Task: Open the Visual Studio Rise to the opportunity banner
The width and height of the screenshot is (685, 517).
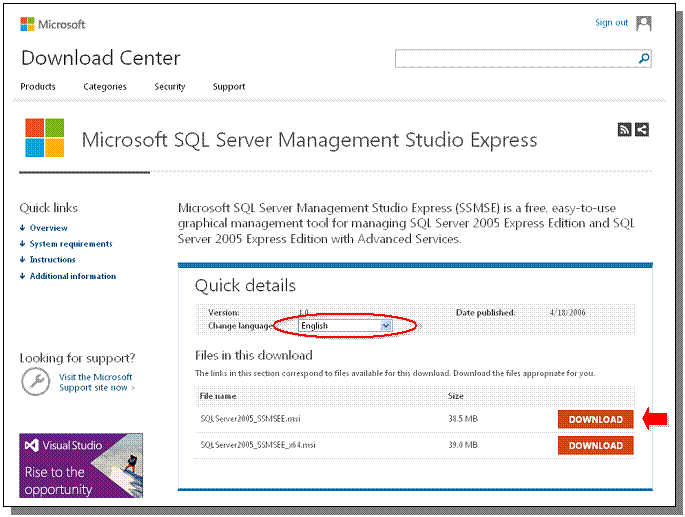Action: 81,465
